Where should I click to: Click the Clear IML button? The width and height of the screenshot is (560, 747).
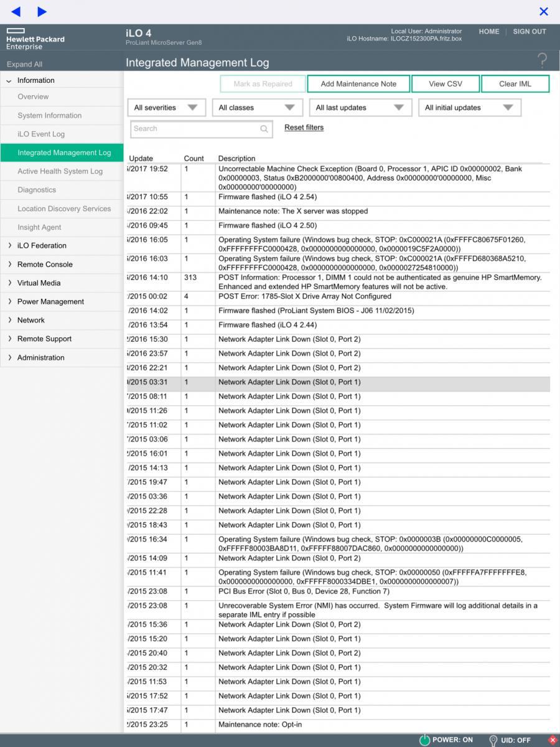click(x=515, y=84)
